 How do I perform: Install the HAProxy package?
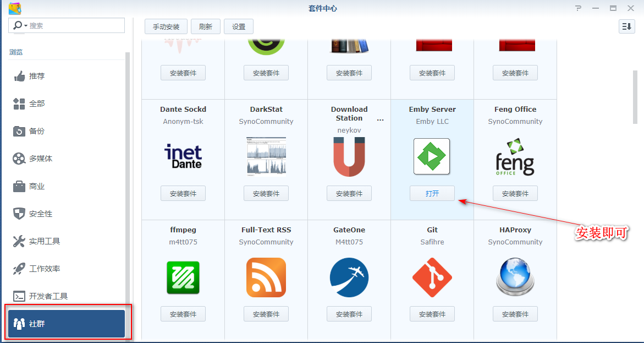click(x=515, y=314)
